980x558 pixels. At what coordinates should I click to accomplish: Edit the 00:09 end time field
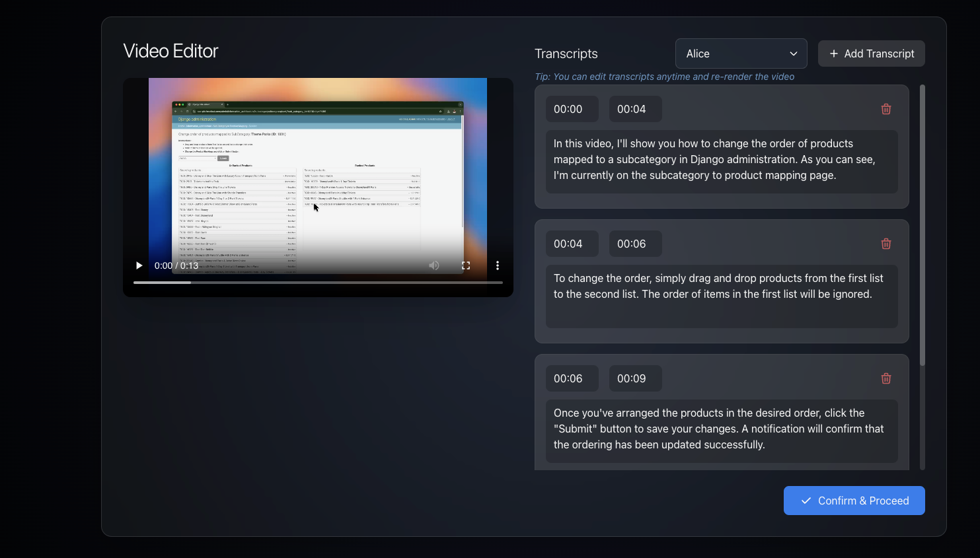point(636,378)
